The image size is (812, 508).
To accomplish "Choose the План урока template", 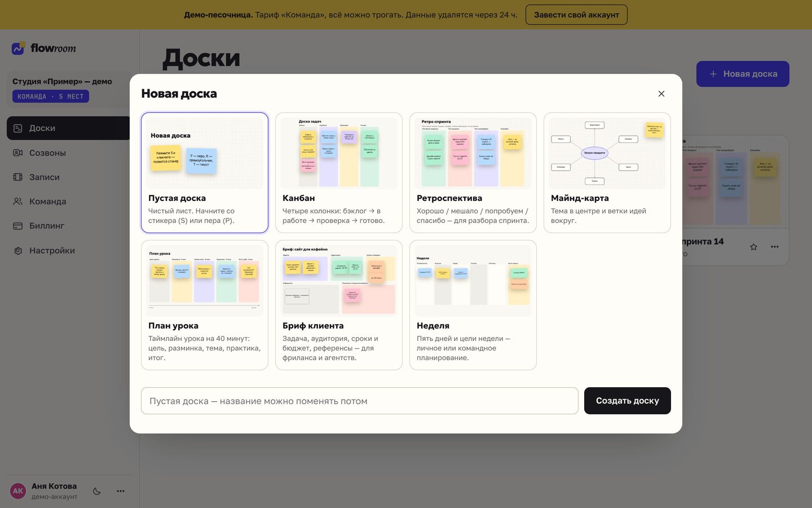I will coord(205,305).
